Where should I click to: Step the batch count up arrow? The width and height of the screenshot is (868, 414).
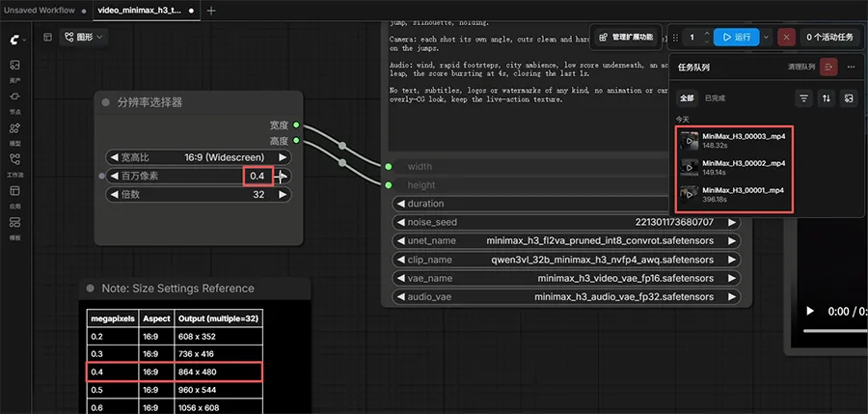click(x=706, y=34)
